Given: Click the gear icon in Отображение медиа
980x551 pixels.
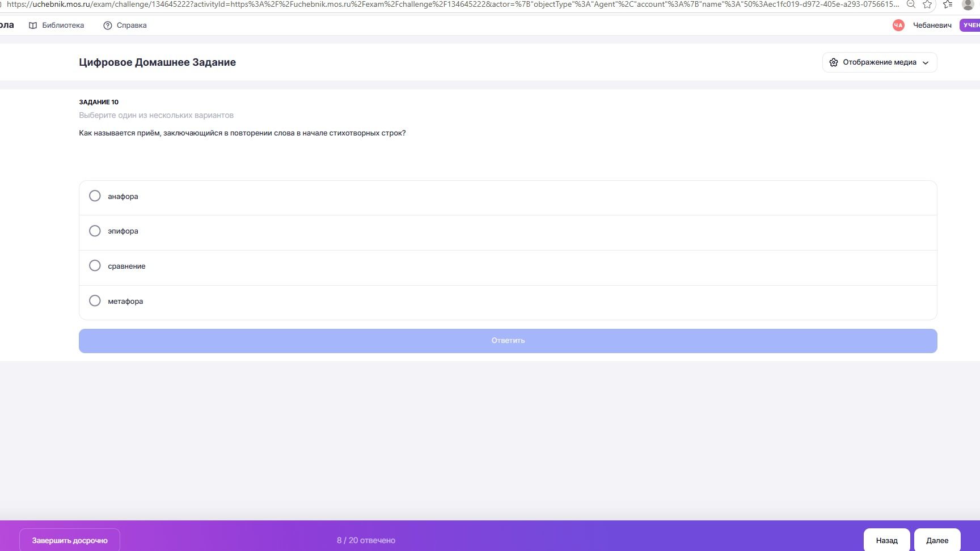Looking at the screenshot, I should click(833, 62).
